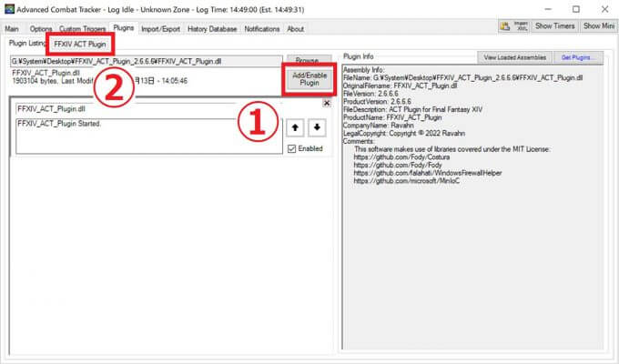Move plugin down with the down arrow
This screenshot has height=364, width=619.
[x=314, y=128]
